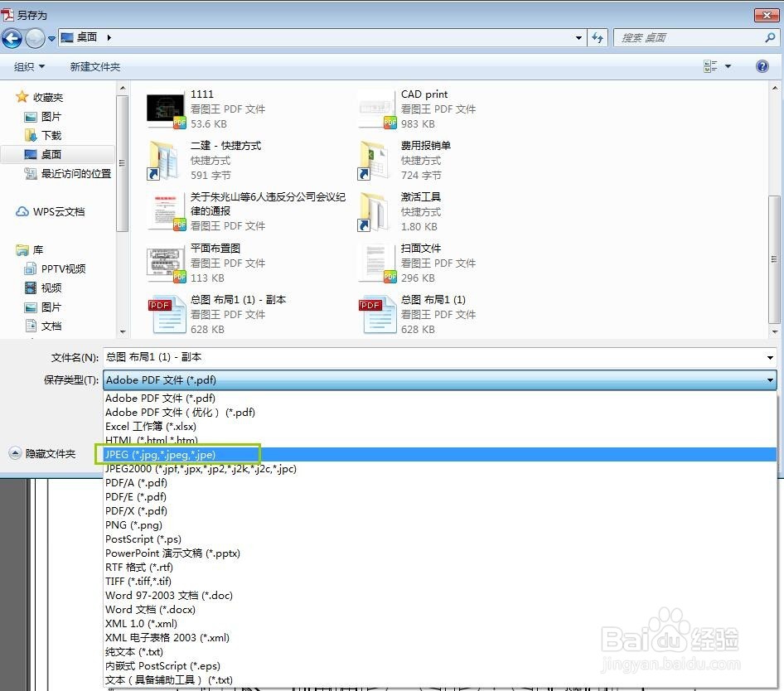Image resolution: width=784 pixels, height=691 pixels.
Task: Expand the 桌面 breadcrumb arrow
Action: [109, 37]
